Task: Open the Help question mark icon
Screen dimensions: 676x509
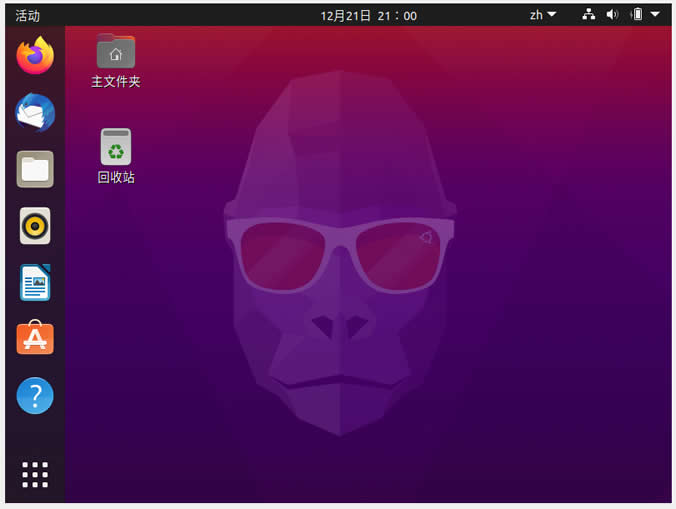Action: click(35, 395)
